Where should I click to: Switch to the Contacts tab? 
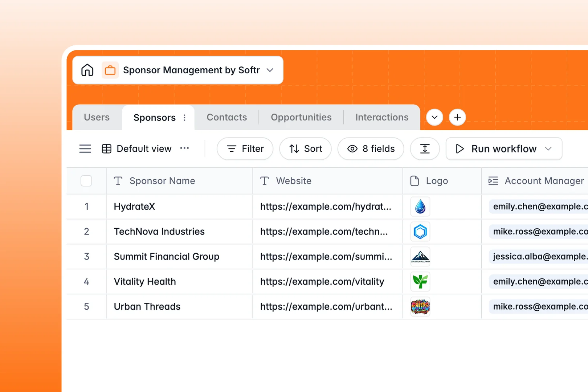coord(227,117)
